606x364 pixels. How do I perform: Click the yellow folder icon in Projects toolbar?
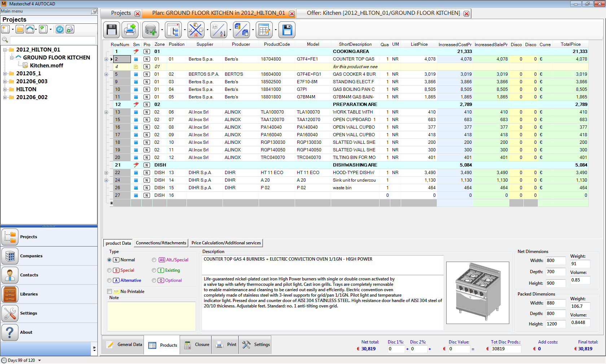[20, 29]
